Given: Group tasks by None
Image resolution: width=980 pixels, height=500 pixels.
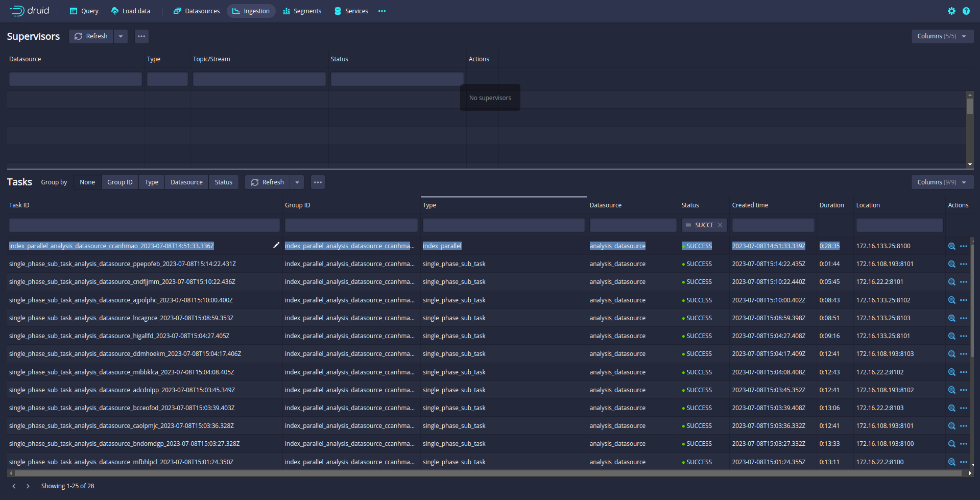Looking at the screenshot, I should (x=87, y=182).
